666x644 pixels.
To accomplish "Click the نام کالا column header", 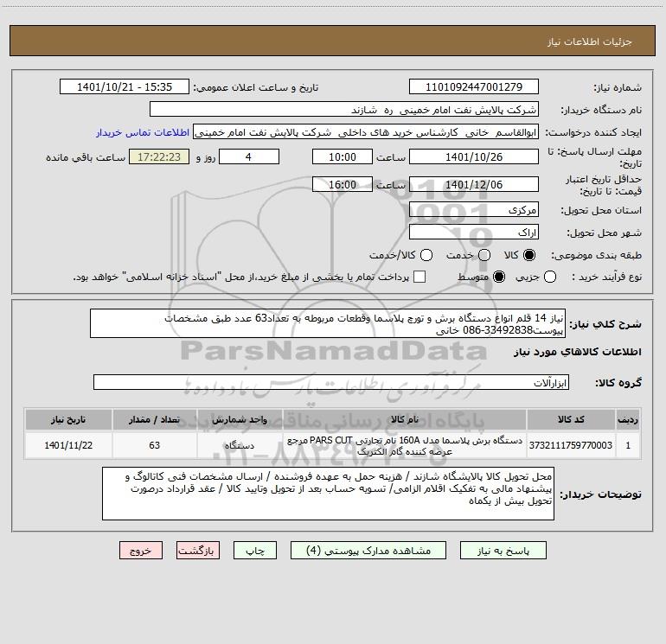I will coord(405,419).
